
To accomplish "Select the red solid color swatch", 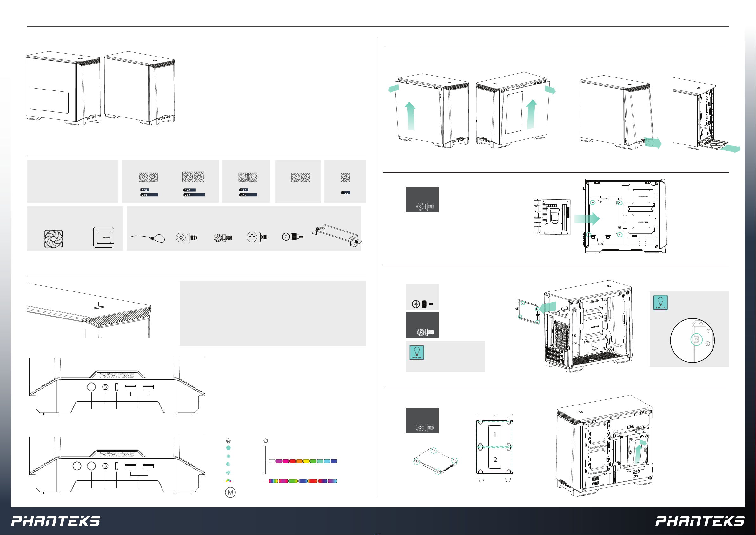I will pos(292,461).
